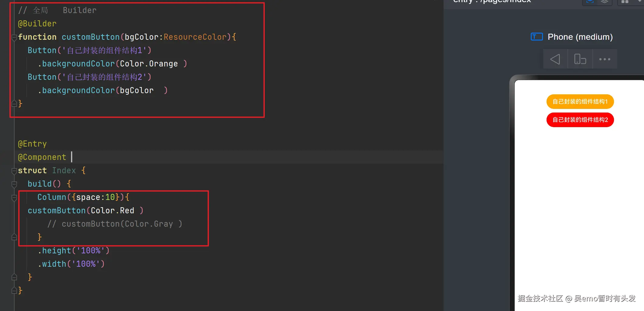Image resolution: width=644 pixels, height=311 pixels.
Task: Click the ResourceColor type annotation
Action: (195, 37)
